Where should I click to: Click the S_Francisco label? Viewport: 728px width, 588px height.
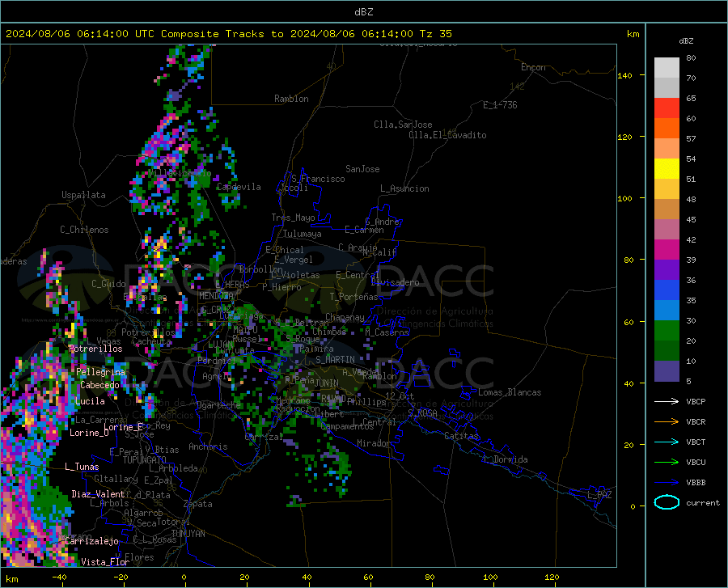[x=318, y=179]
